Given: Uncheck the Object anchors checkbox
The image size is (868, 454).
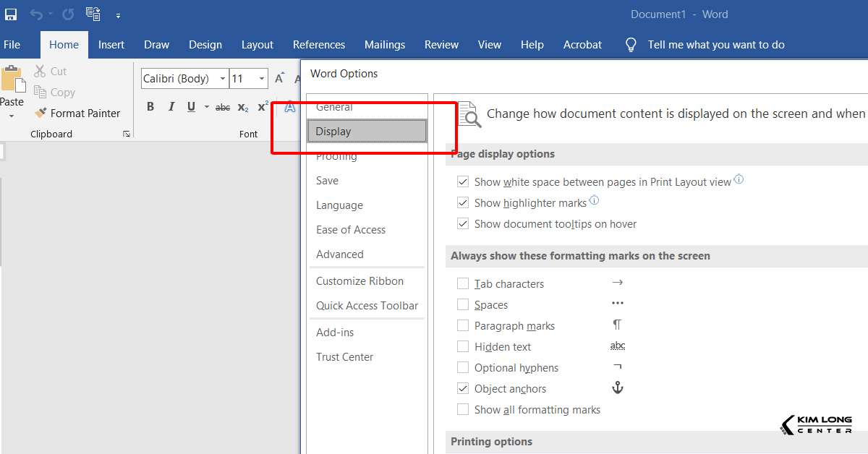Looking at the screenshot, I should click(x=463, y=389).
